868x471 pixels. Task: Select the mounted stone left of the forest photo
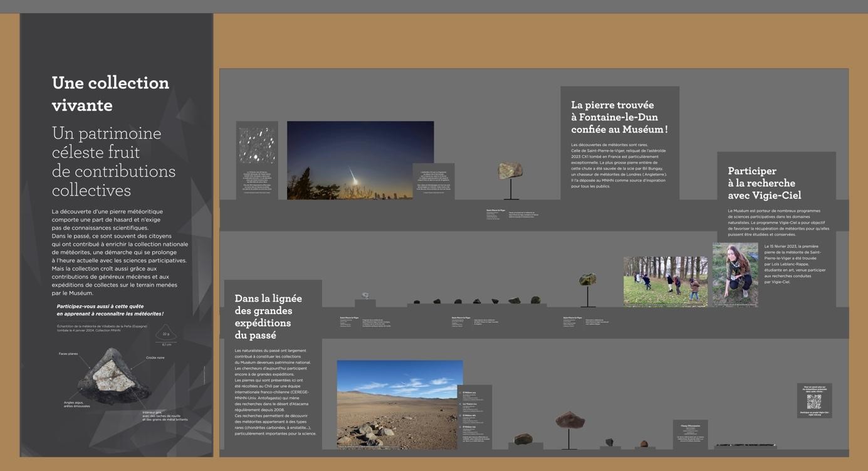587,289
